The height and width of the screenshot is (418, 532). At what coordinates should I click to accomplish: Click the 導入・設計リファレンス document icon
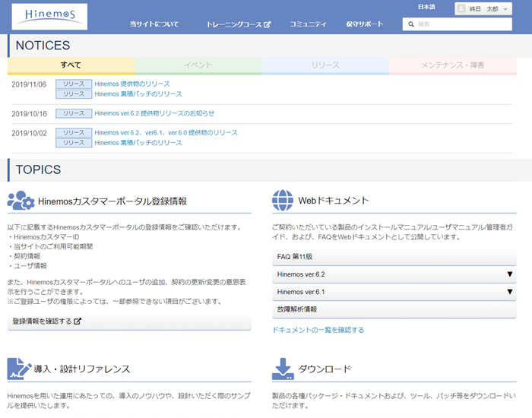tap(19, 369)
